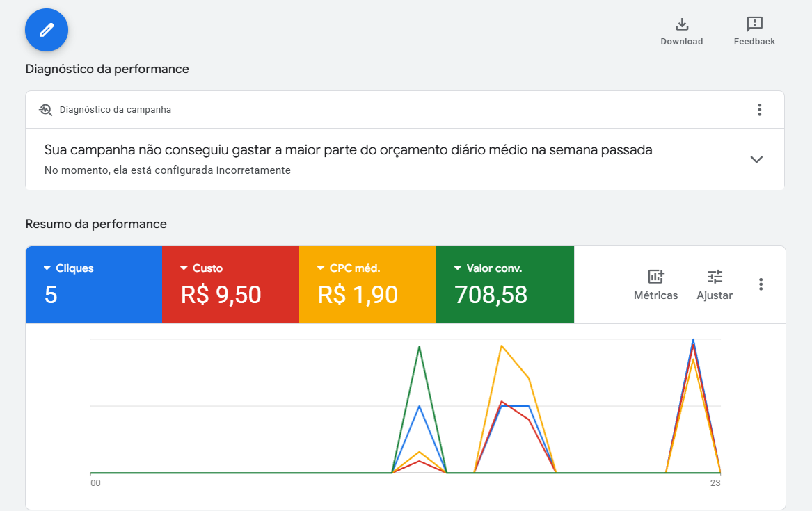Click the tallest yellow peak in chart

coord(502,346)
